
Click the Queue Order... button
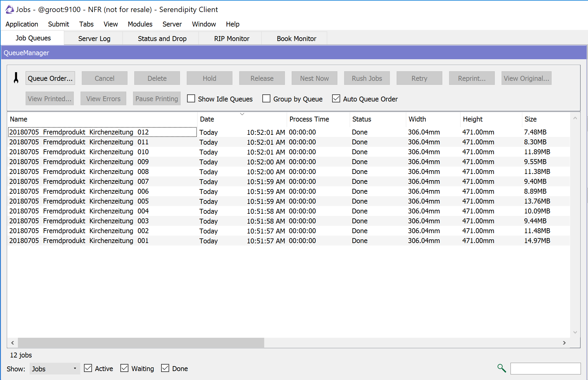tap(50, 78)
